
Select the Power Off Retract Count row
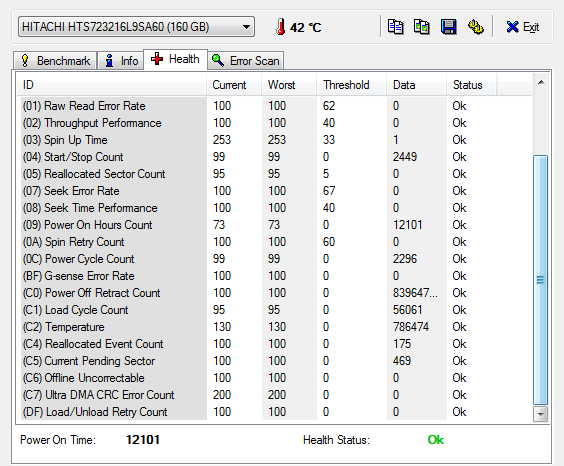click(x=274, y=293)
